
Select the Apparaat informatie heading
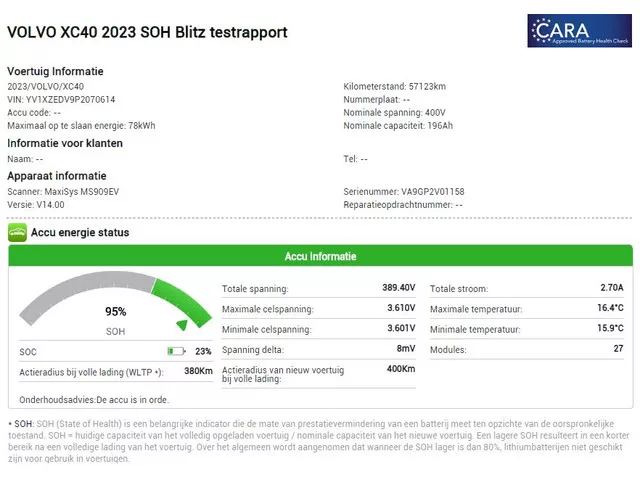(56, 175)
